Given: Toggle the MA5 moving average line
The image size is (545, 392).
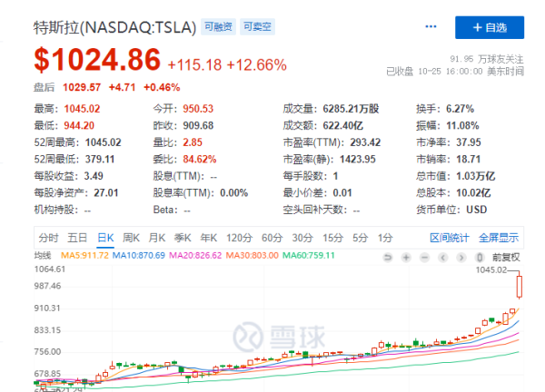Looking at the screenshot, I should pos(84,257).
